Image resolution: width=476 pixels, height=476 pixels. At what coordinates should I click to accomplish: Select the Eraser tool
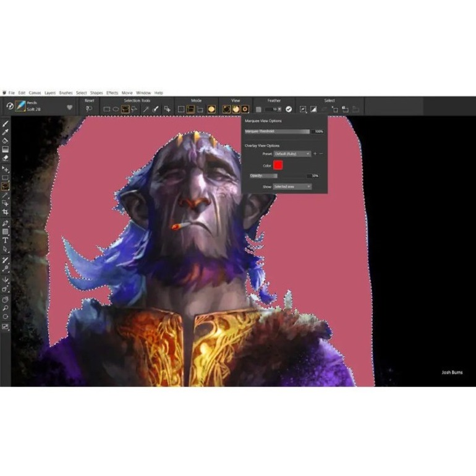click(x=6, y=158)
